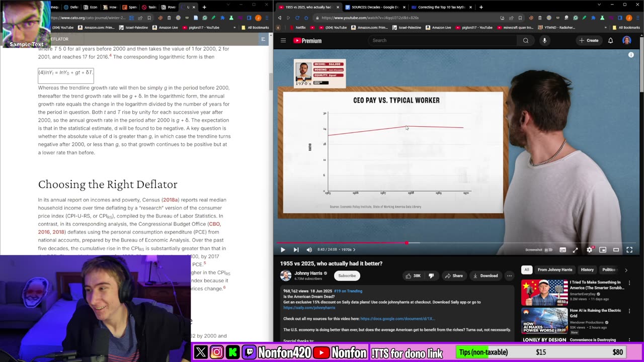Click the CBO citation link
The height and width of the screenshot is (362, 644).
[214, 224]
